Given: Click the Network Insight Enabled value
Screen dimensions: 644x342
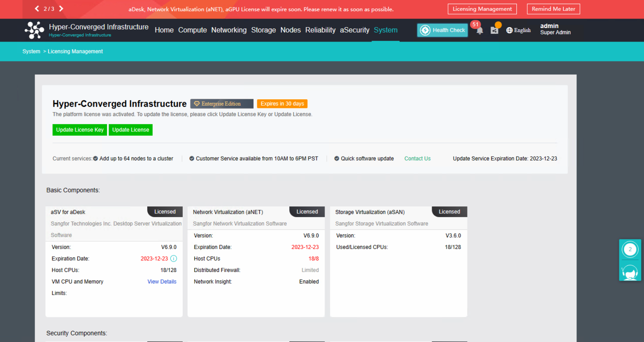Looking at the screenshot, I should click(x=309, y=282).
